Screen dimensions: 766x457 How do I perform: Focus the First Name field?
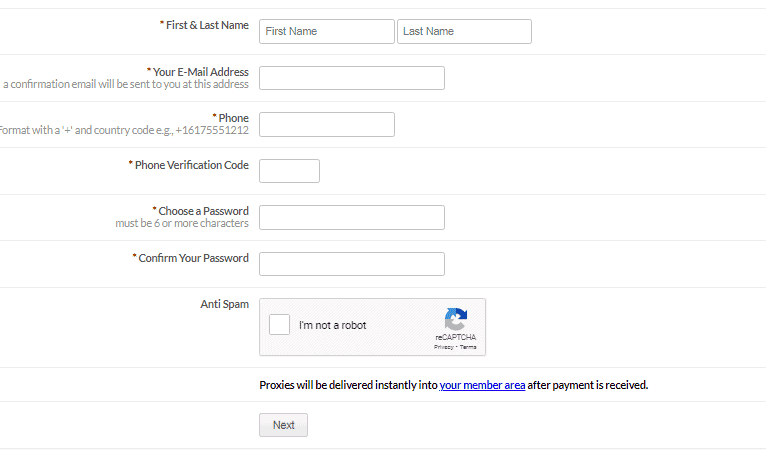(327, 31)
